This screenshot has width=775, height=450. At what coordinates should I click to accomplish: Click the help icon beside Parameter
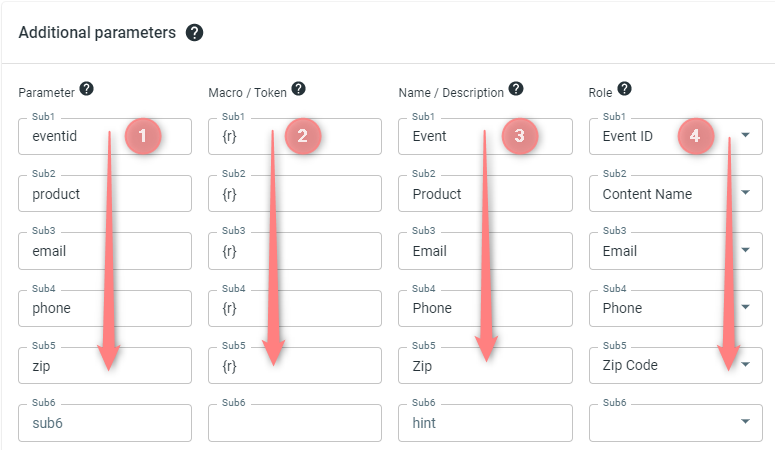tap(86, 89)
